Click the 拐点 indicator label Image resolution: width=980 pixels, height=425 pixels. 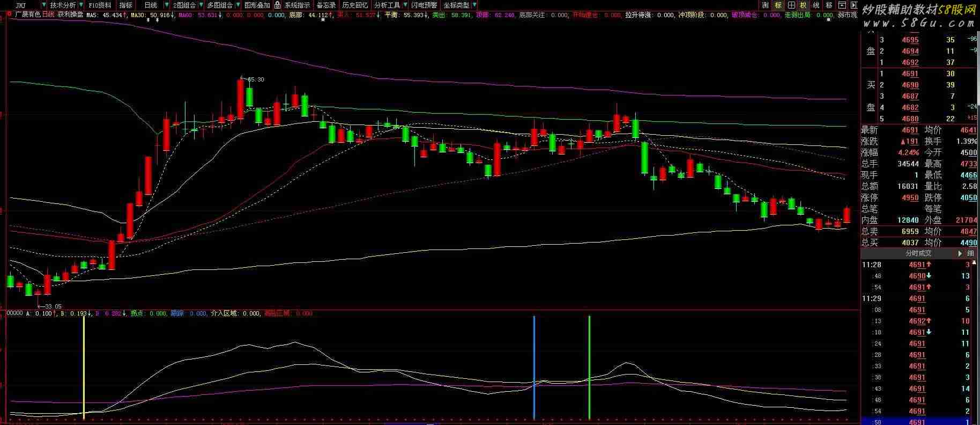tap(138, 313)
